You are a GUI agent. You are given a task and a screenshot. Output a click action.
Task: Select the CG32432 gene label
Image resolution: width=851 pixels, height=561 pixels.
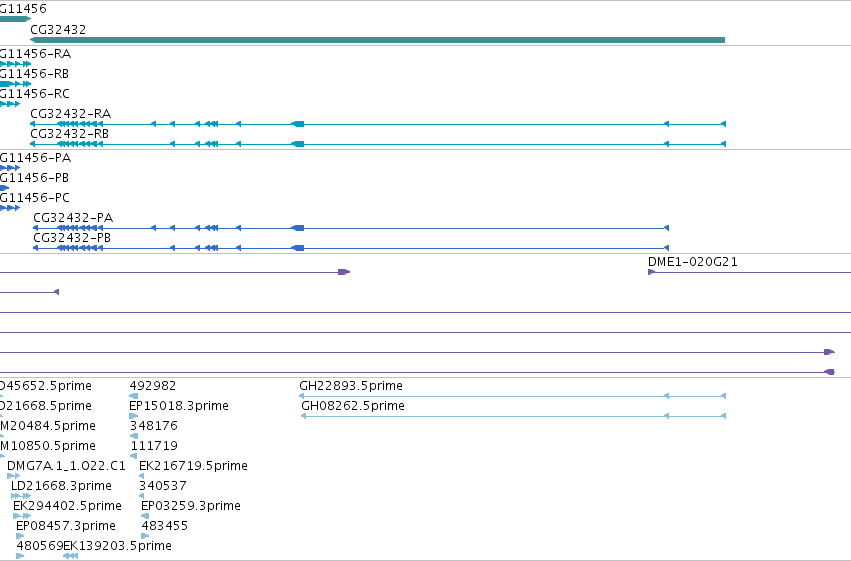point(58,30)
